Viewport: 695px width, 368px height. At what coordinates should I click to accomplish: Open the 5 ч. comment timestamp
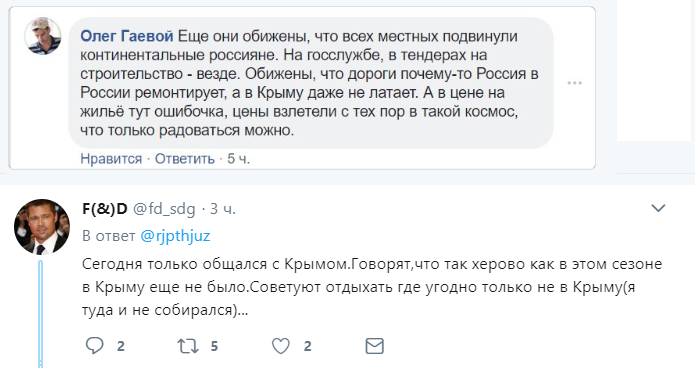click(x=238, y=159)
